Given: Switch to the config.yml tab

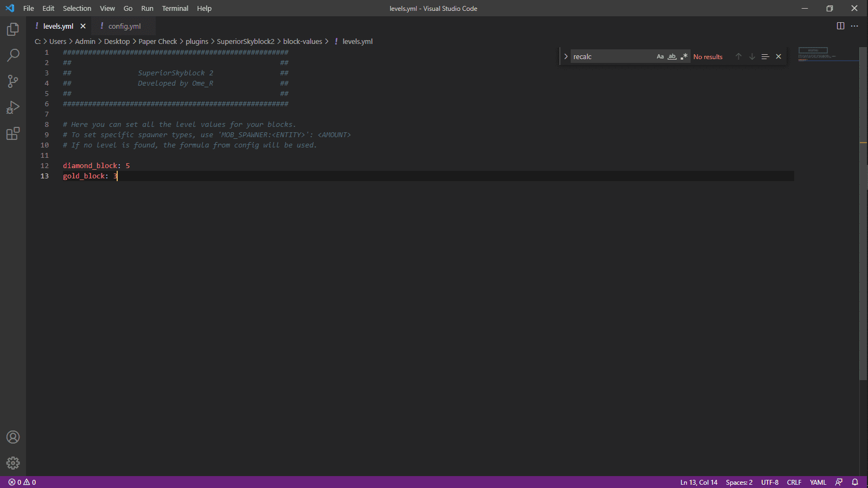Looking at the screenshot, I should tap(124, 26).
